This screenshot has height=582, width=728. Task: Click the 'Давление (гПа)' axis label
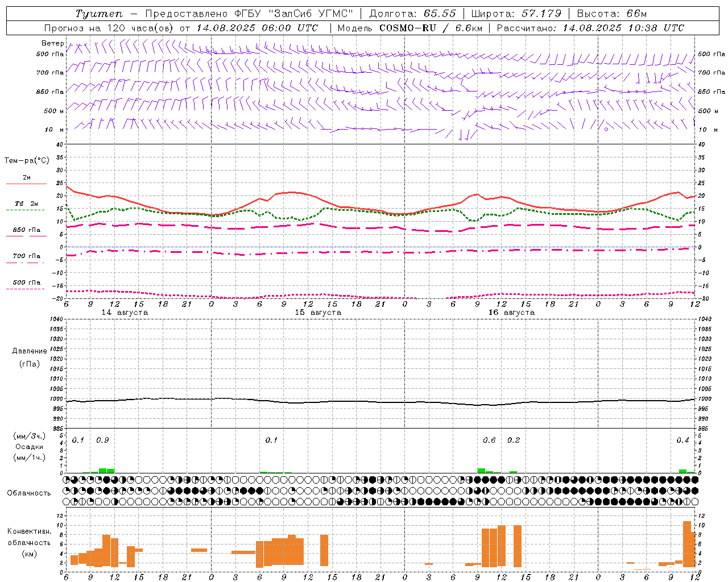coord(30,357)
